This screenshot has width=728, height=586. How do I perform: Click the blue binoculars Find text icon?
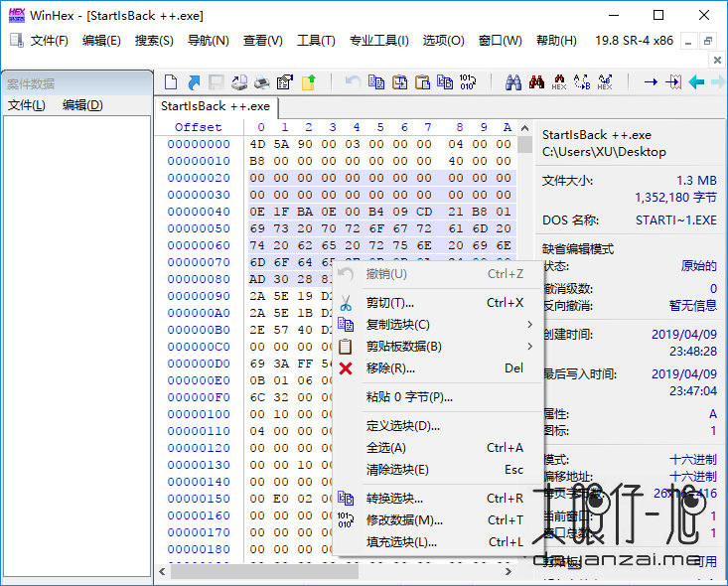(x=513, y=82)
